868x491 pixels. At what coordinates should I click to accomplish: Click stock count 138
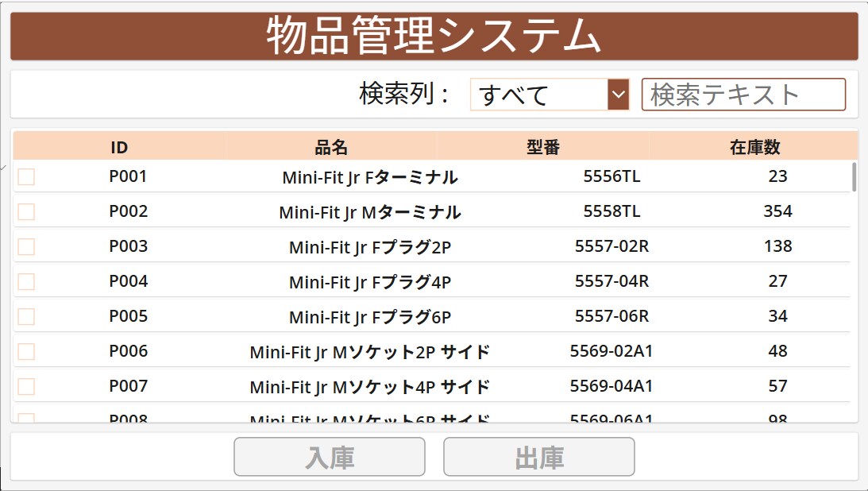(777, 246)
